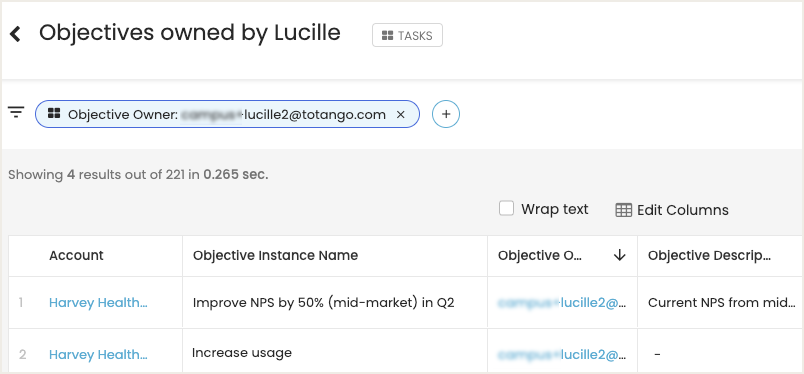Add a new filter with plus button

[446, 114]
